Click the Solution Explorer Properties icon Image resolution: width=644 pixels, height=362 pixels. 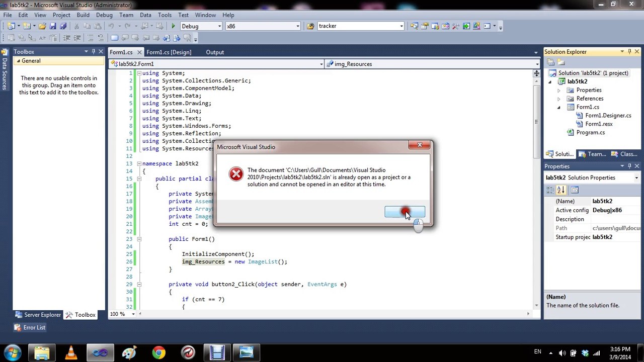pos(551,62)
